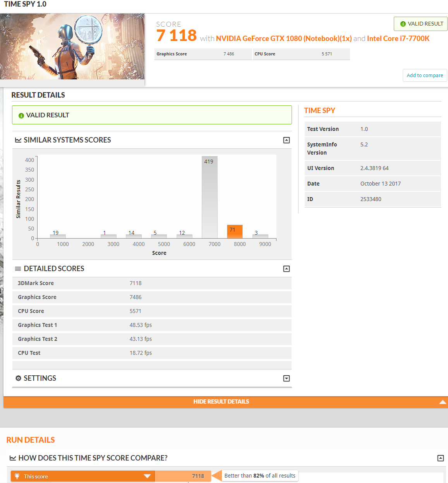Click the Time Spy artwork thumbnail

point(72,46)
